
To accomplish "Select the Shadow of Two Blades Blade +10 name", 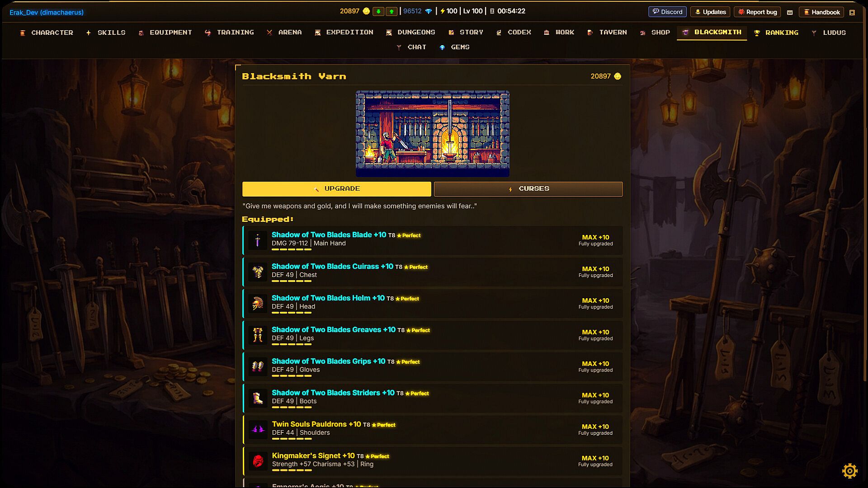I will 329,235.
